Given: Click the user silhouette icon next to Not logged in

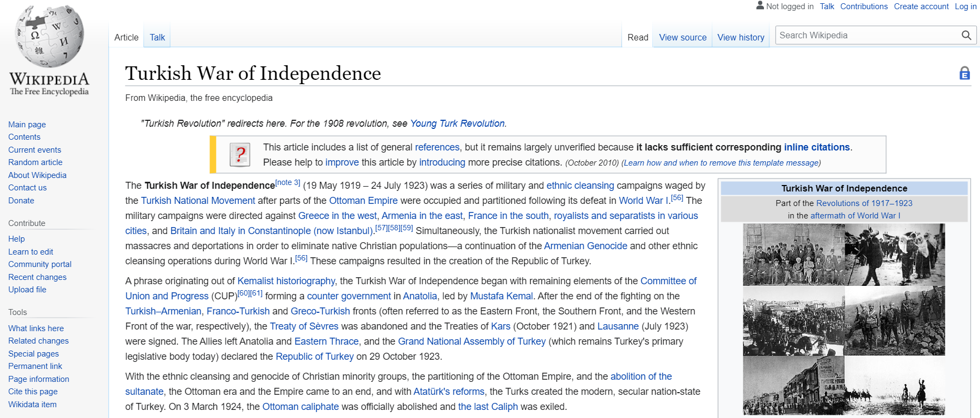Looking at the screenshot, I should pos(760,5).
